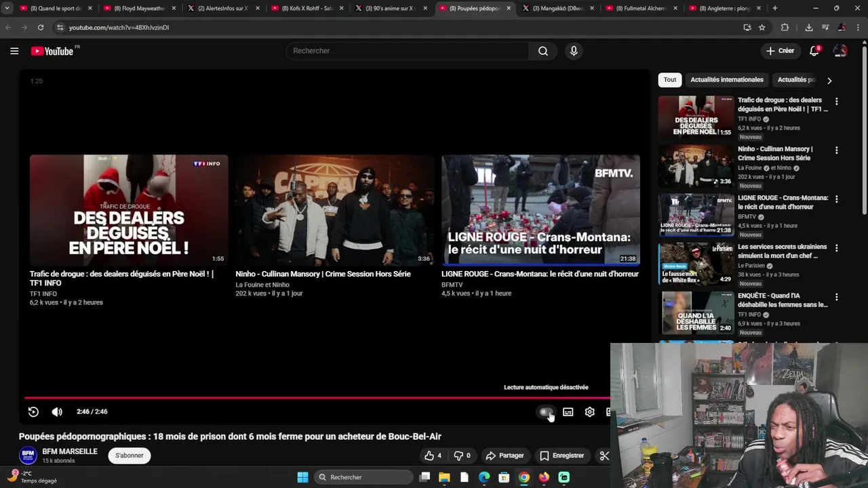
Task: Click the search magnifier button
Action: (543, 51)
